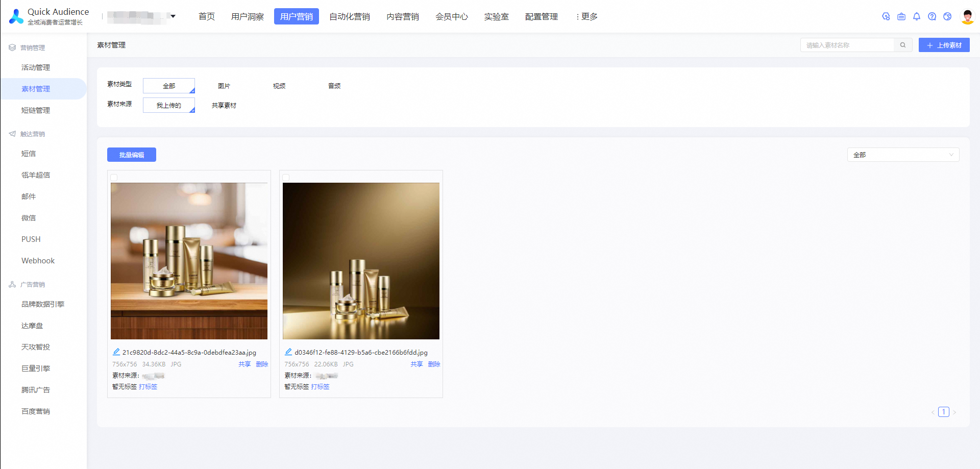Click the rename pencil icon for d0346f12 image
Image resolution: width=980 pixels, height=469 pixels.
(x=288, y=352)
